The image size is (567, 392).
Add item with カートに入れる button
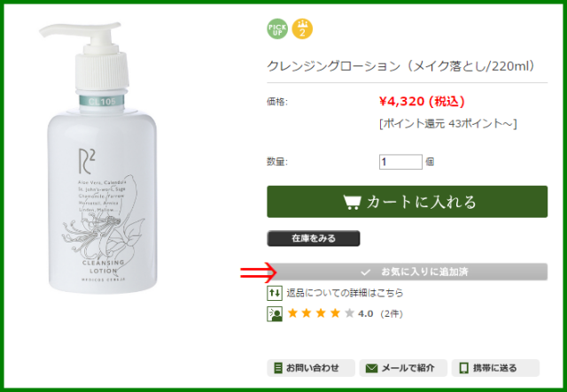click(408, 202)
